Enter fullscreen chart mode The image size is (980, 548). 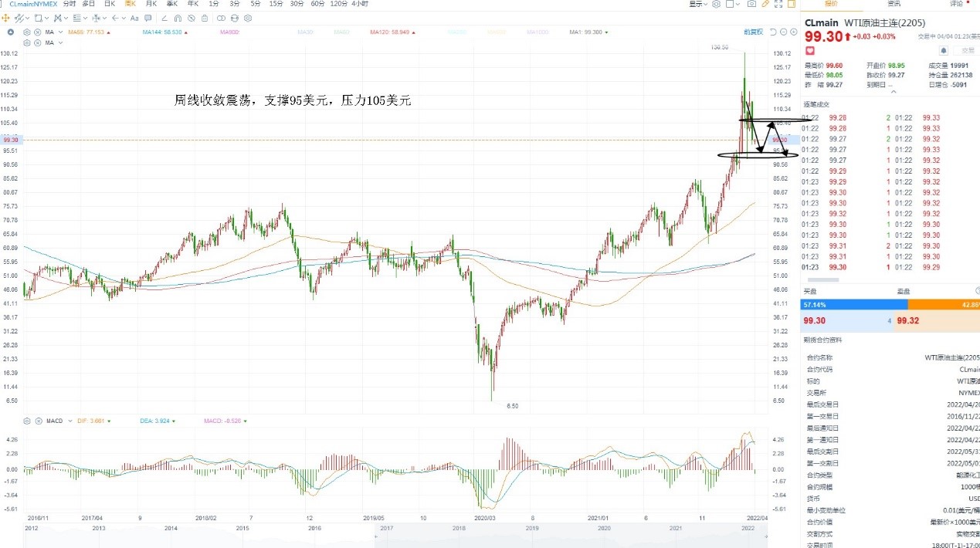click(778, 4)
